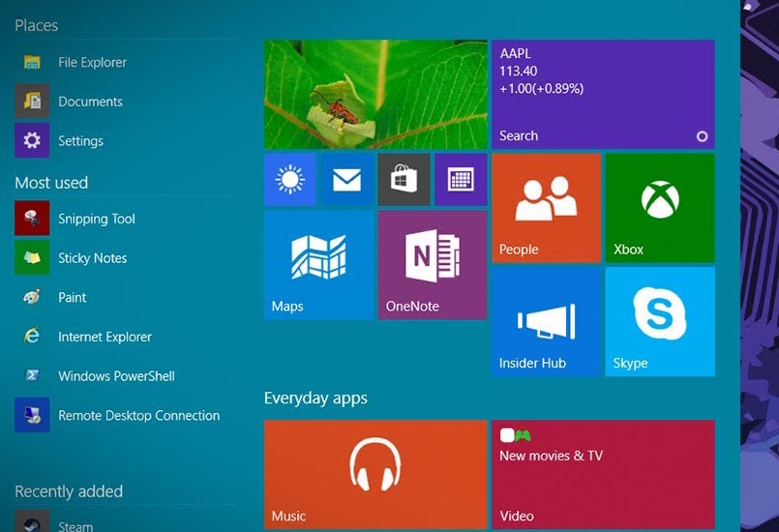Open the Video tile
The height and width of the screenshot is (532, 779).
[603, 474]
